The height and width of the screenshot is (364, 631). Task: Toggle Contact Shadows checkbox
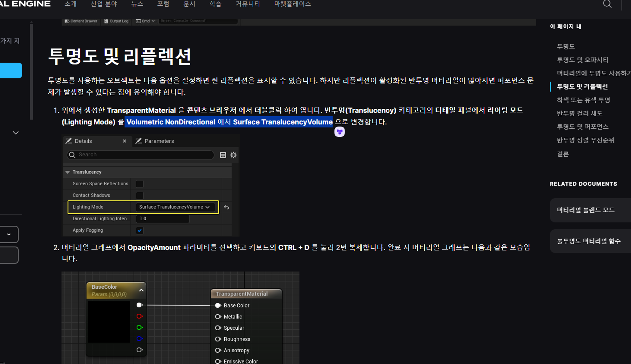[139, 195]
